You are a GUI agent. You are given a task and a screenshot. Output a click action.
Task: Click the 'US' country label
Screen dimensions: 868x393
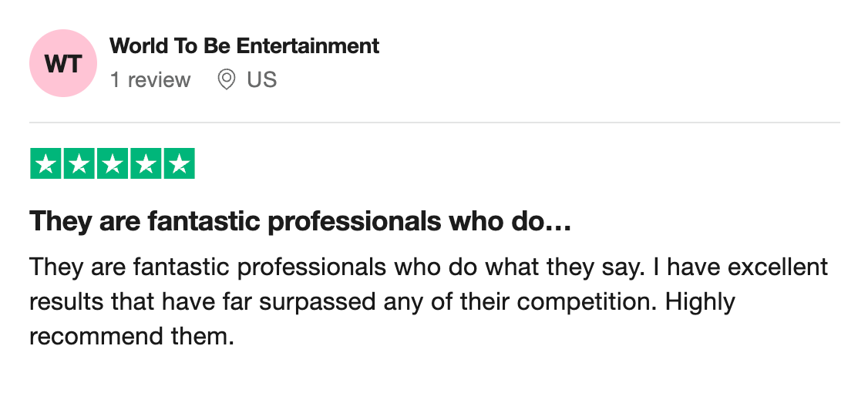(x=261, y=80)
